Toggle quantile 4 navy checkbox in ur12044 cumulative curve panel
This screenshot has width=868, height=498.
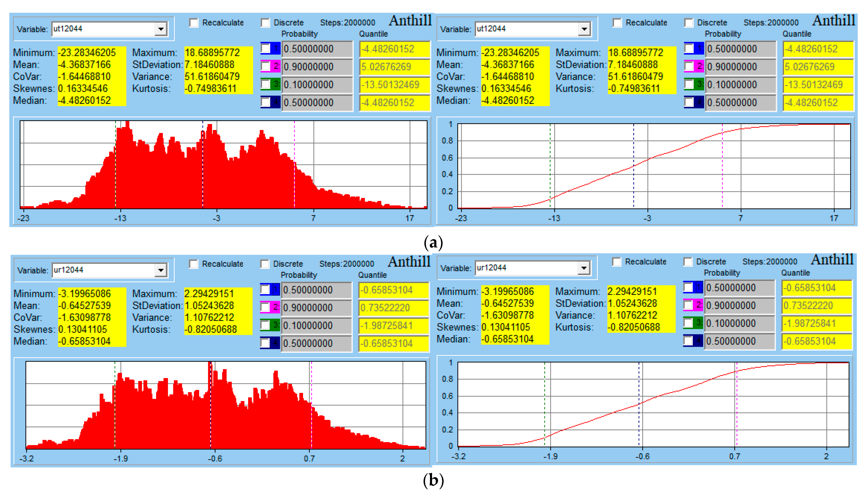[688, 341]
